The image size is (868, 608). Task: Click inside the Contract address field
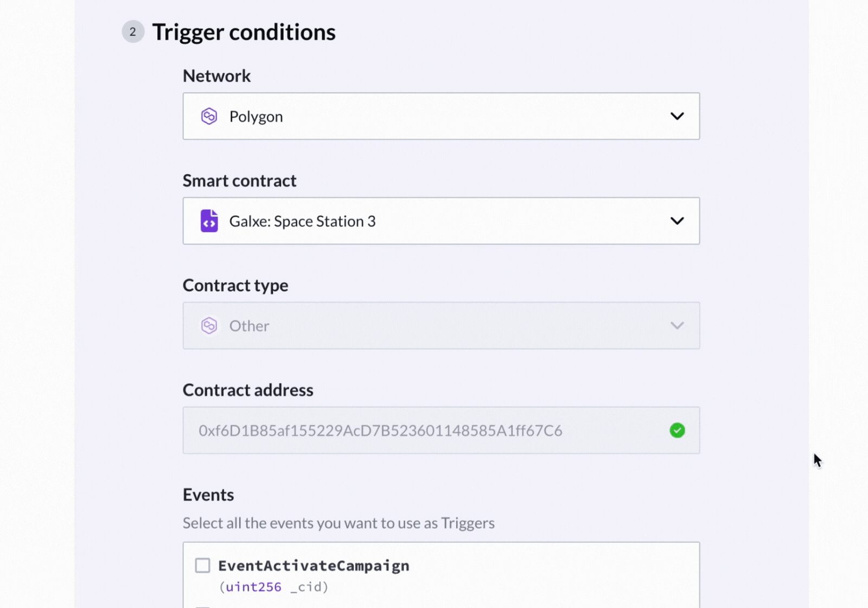(380, 430)
